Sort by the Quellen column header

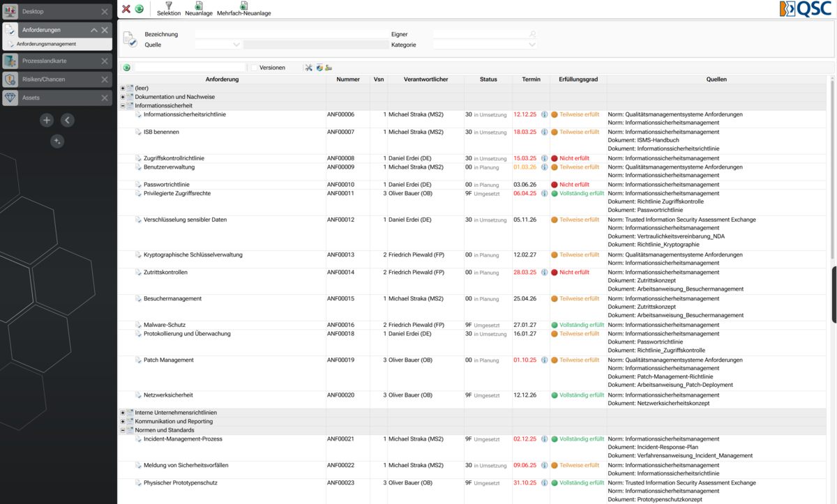click(x=716, y=79)
